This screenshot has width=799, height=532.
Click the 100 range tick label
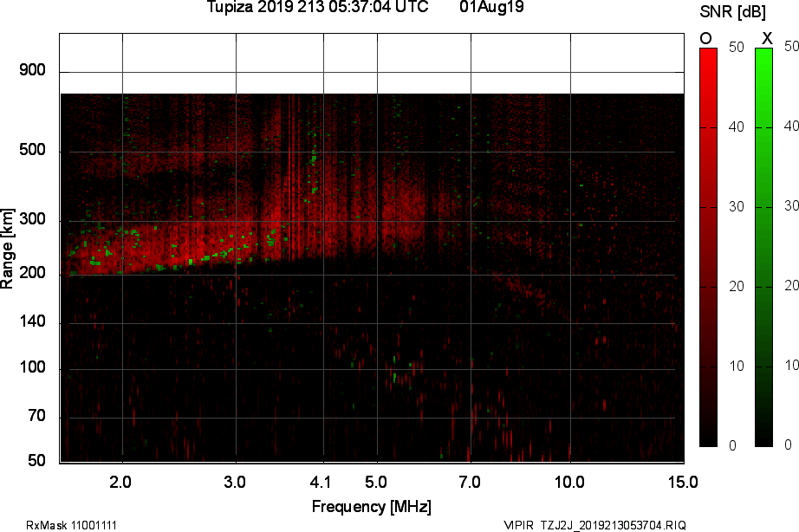click(32, 367)
